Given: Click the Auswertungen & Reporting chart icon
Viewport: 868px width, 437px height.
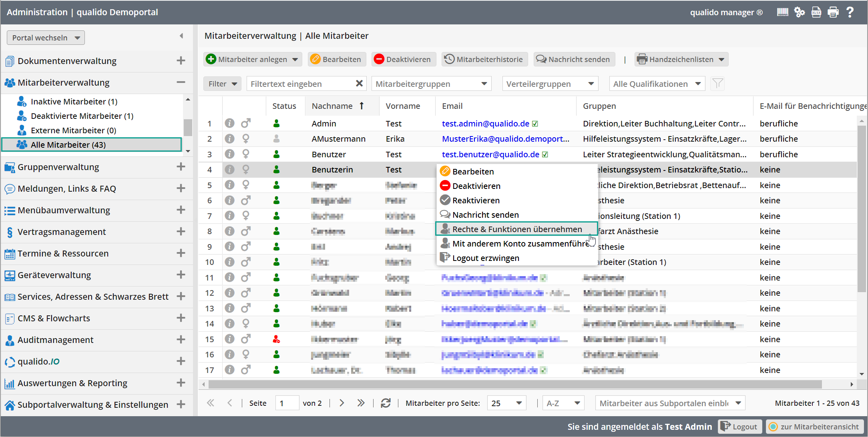Looking at the screenshot, I should [x=10, y=383].
